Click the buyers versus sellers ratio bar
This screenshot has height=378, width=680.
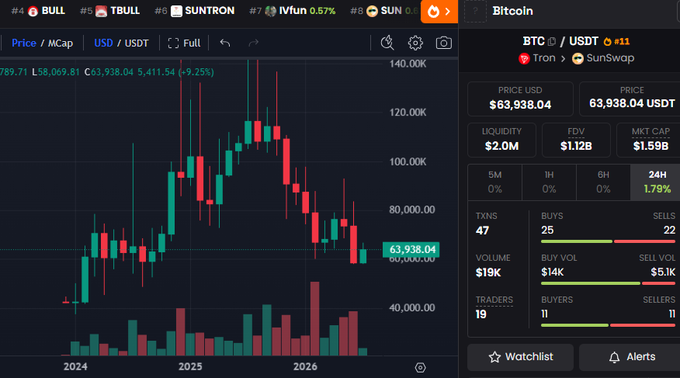[608, 325]
